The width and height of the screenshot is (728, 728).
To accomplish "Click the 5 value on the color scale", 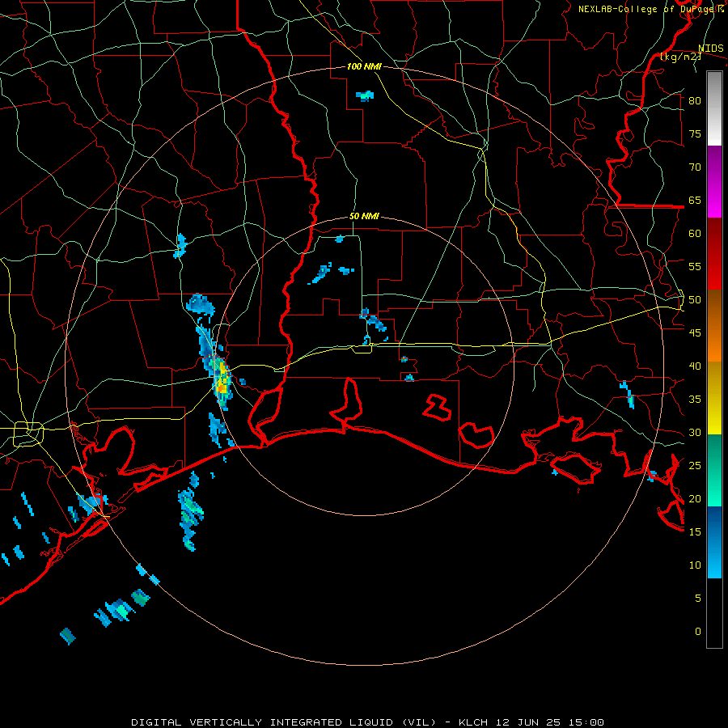I will [x=698, y=599].
